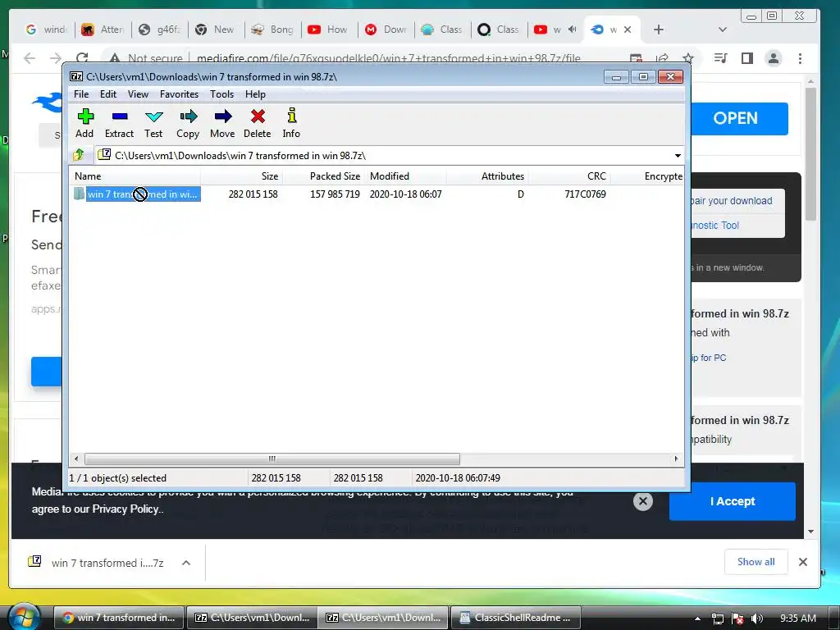Click the Chrome forward arrow
Image resolution: width=840 pixels, height=630 pixels.
tap(56, 58)
